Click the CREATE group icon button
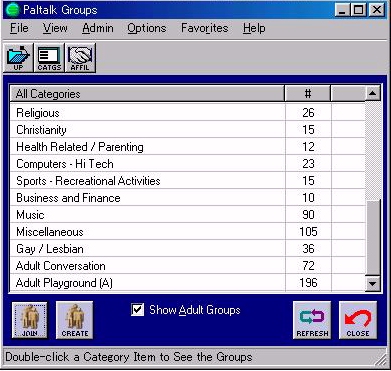 (x=75, y=320)
